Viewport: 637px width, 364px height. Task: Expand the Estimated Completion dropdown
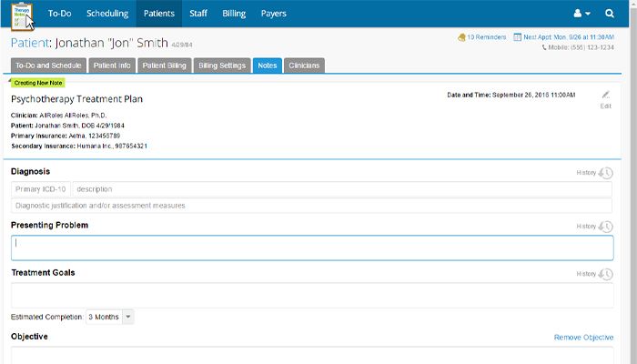(127, 317)
